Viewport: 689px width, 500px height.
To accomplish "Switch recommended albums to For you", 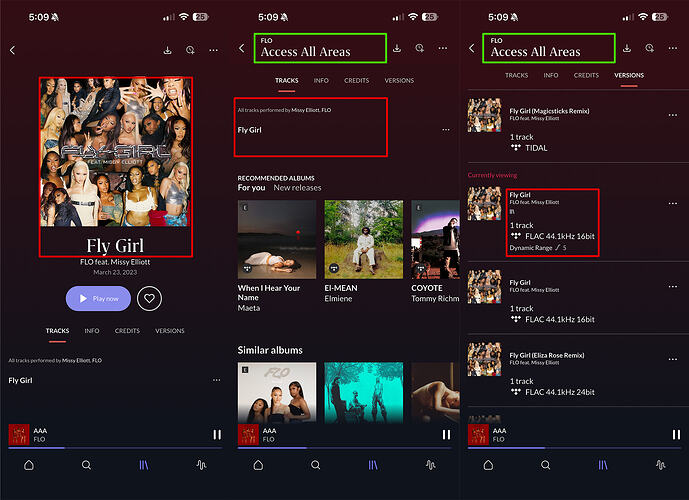I will pos(251,188).
